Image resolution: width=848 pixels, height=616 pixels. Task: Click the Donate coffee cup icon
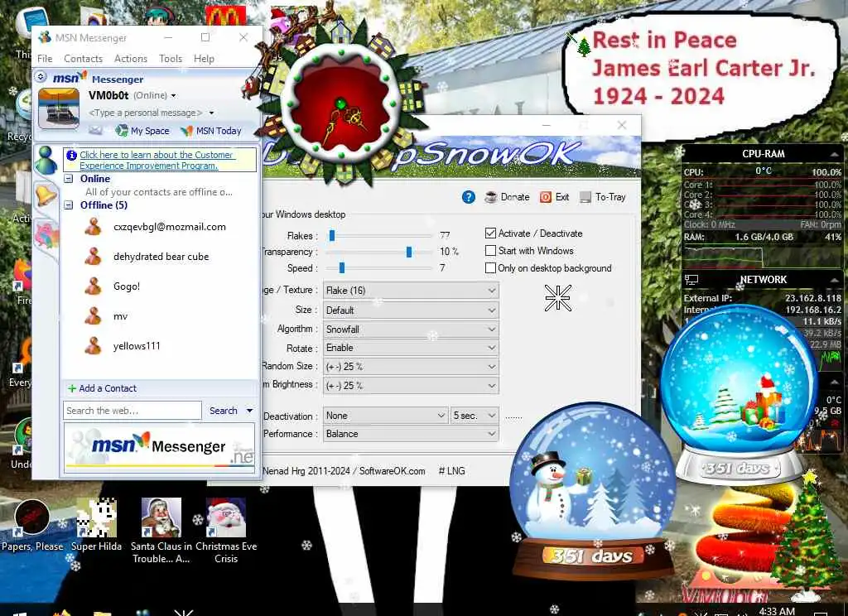point(490,197)
